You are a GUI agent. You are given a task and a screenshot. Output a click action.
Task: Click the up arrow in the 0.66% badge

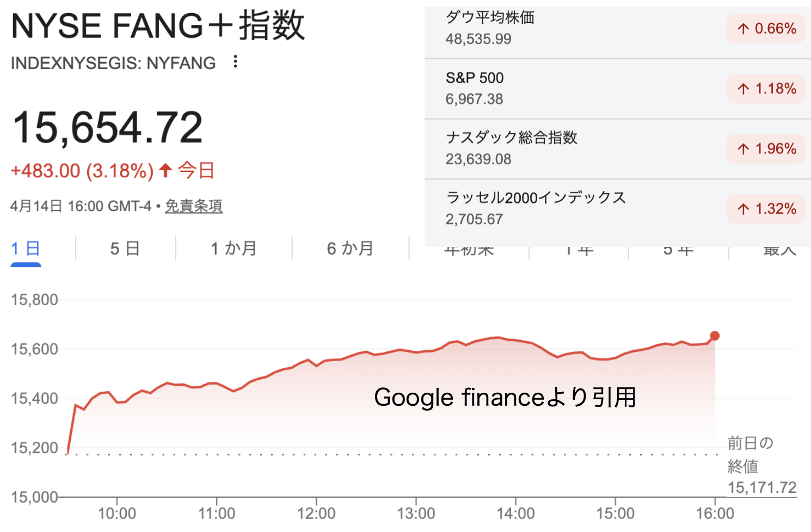(x=744, y=29)
